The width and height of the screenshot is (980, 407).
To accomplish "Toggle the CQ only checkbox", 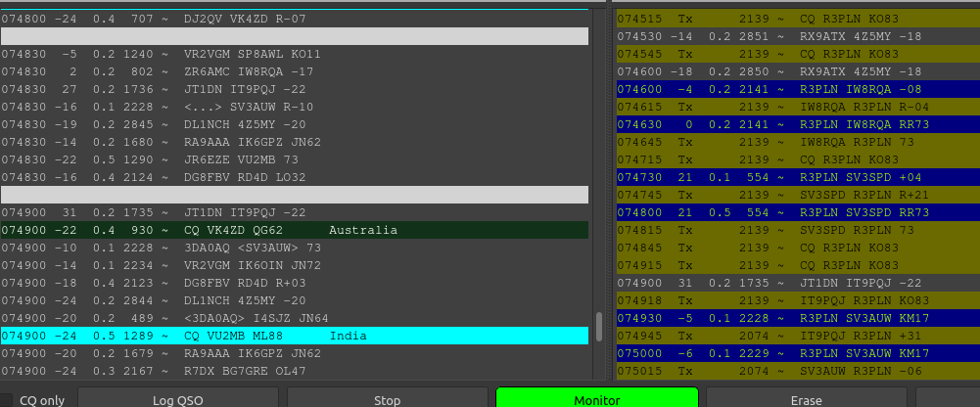I will (6, 400).
